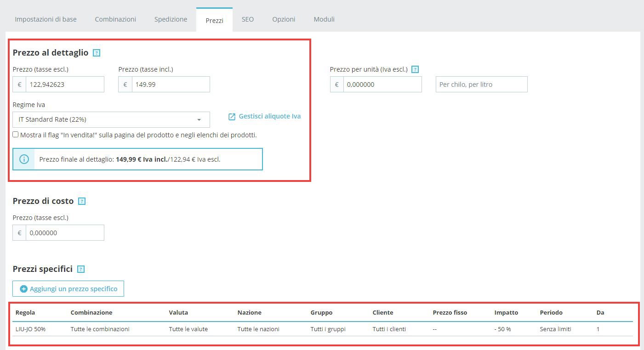The width and height of the screenshot is (644, 350).
Task: Click the info icon in final price box
Action: click(24, 159)
